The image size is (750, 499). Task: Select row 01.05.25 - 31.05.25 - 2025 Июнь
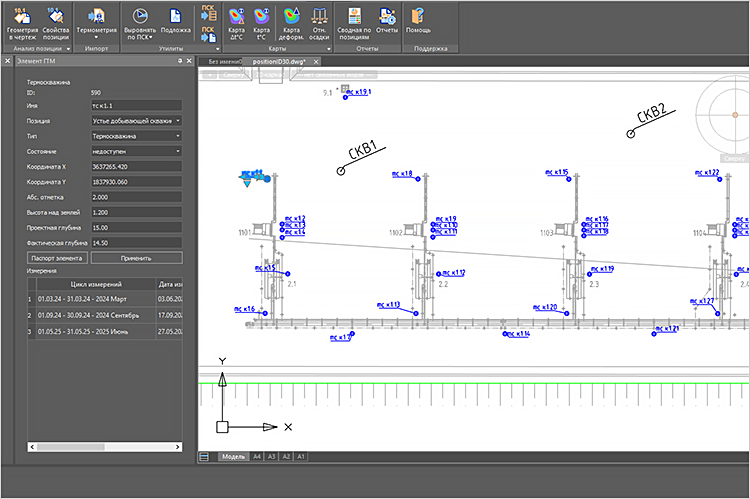(x=105, y=332)
